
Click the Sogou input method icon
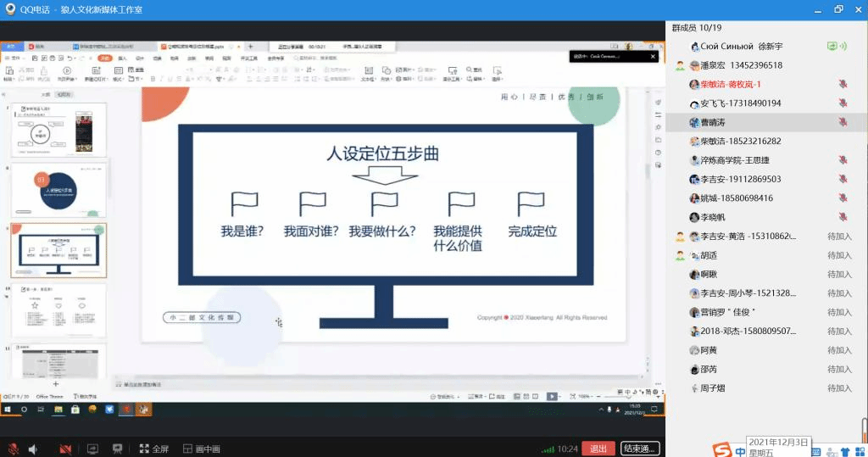(720, 449)
